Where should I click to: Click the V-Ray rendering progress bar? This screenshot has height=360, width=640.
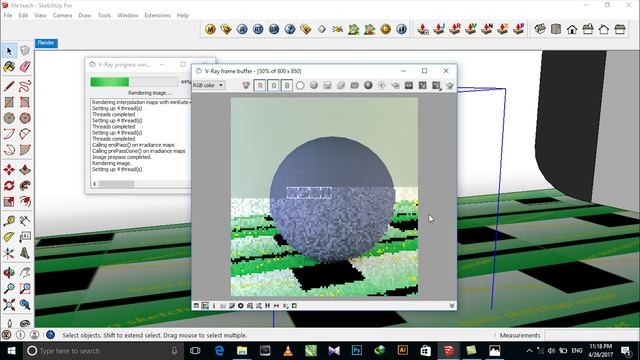click(x=134, y=82)
